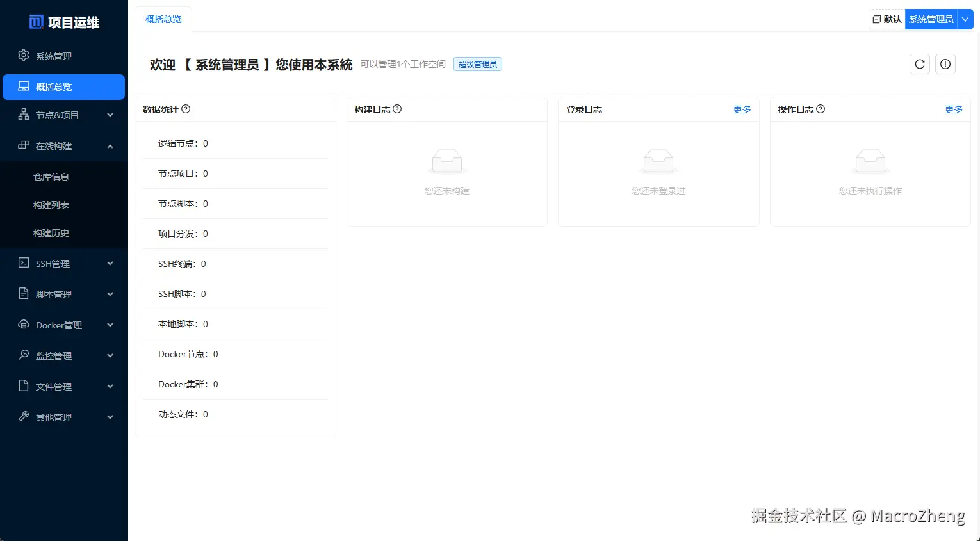
Task: Click the help icon beside 操作日志
Action: click(821, 109)
